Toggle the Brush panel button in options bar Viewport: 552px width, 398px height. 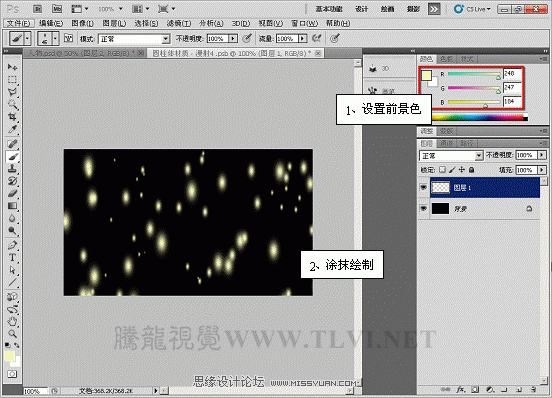(x=68, y=38)
